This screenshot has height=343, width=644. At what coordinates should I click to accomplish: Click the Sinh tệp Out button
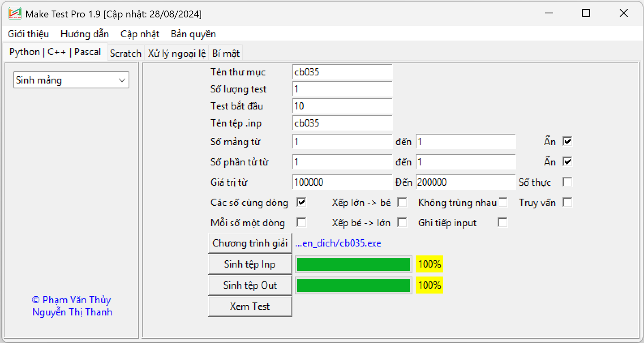click(250, 285)
